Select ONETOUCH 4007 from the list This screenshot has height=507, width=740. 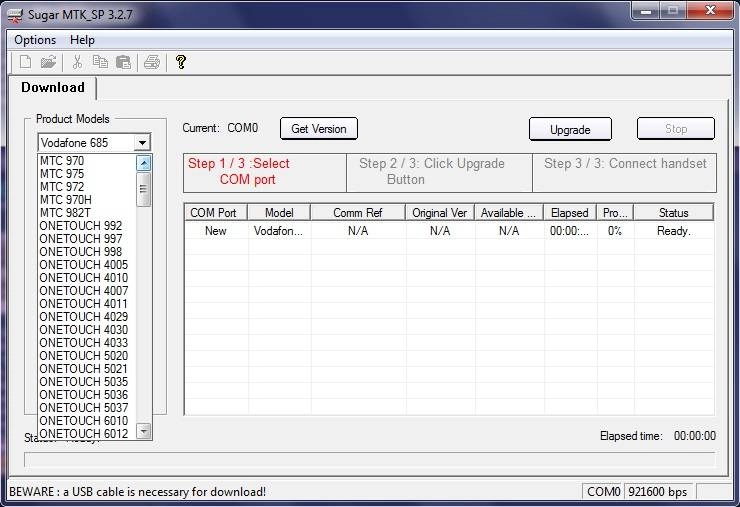tap(87, 290)
